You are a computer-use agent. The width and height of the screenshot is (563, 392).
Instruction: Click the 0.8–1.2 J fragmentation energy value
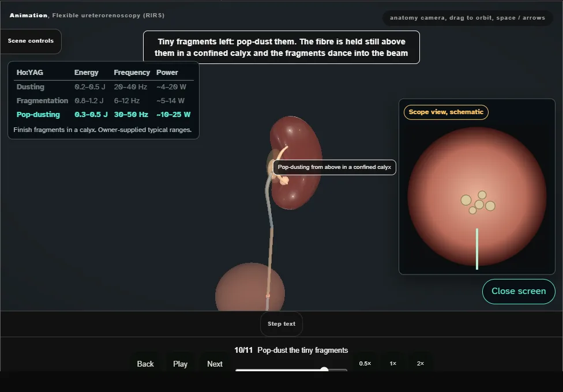tap(89, 101)
